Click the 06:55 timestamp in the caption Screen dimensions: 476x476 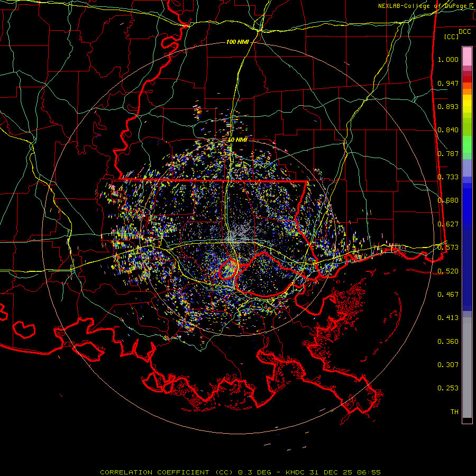coord(369,472)
